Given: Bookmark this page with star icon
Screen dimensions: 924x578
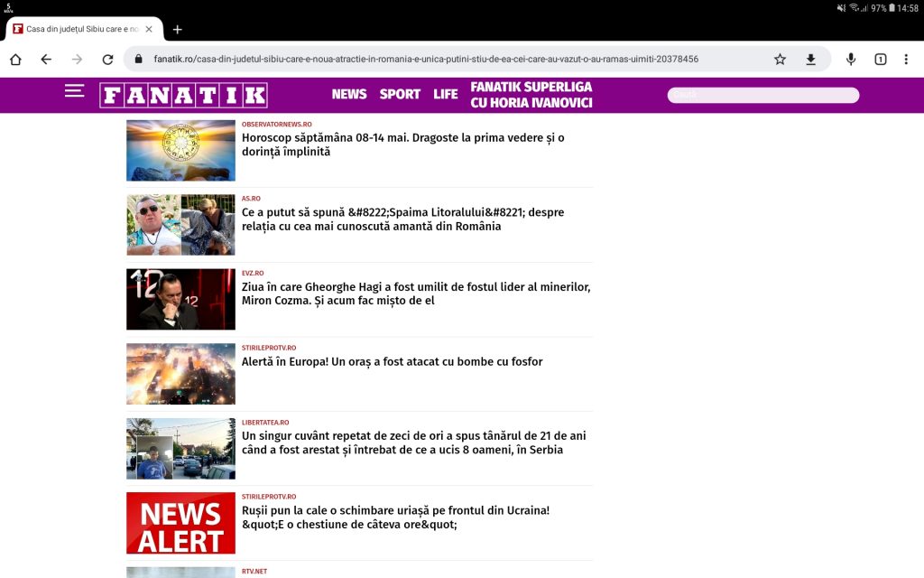Looking at the screenshot, I should click(780, 60).
